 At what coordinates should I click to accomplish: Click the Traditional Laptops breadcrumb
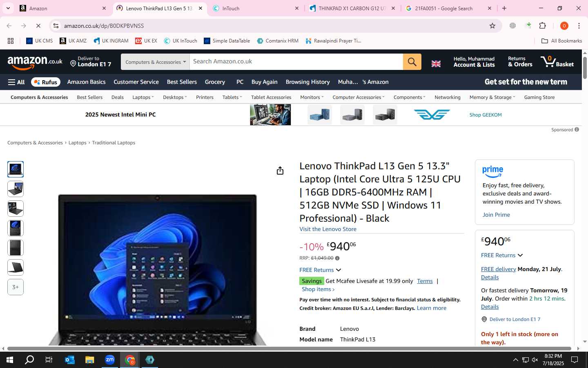(x=114, y=143)
